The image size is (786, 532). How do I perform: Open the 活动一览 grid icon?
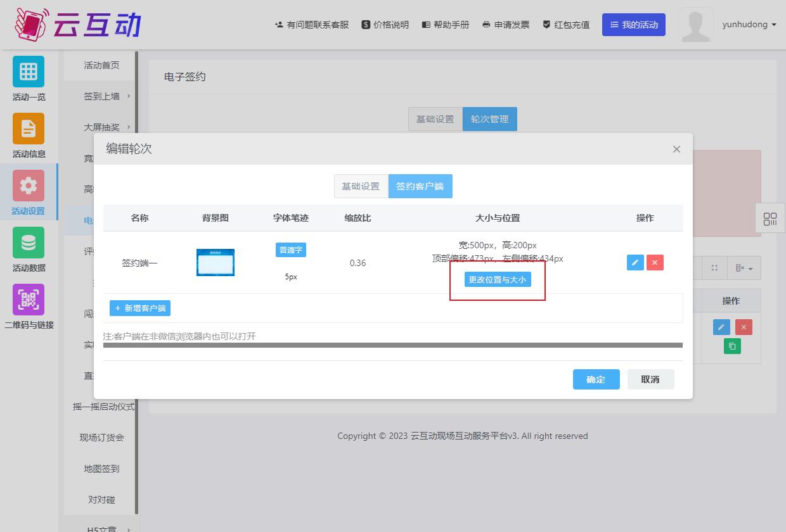click(29, 72)
